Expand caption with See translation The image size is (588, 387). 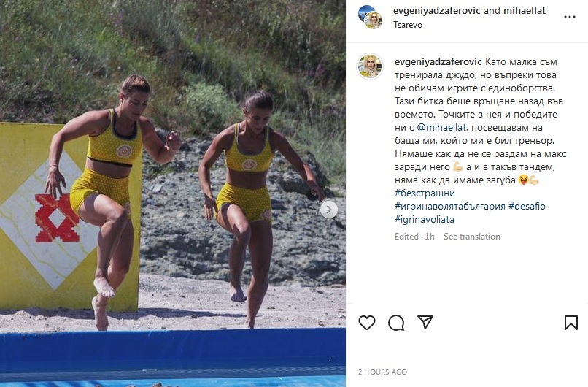click(x=472, y=237)
